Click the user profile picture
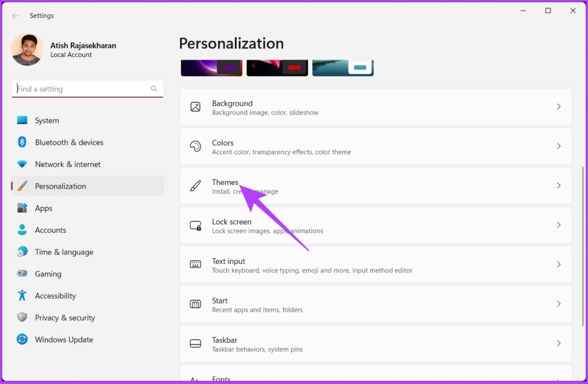This screenshot has height=384, width=588. (x=27, y=49)
